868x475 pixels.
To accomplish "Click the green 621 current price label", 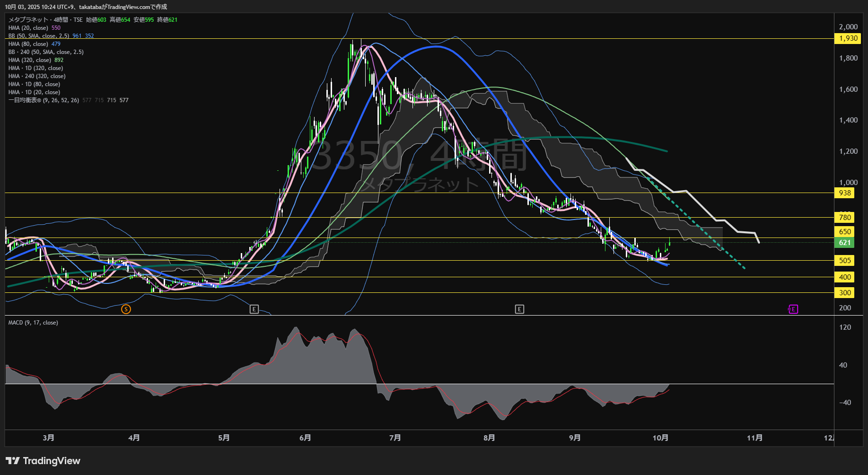I will [x=845, y=243].
